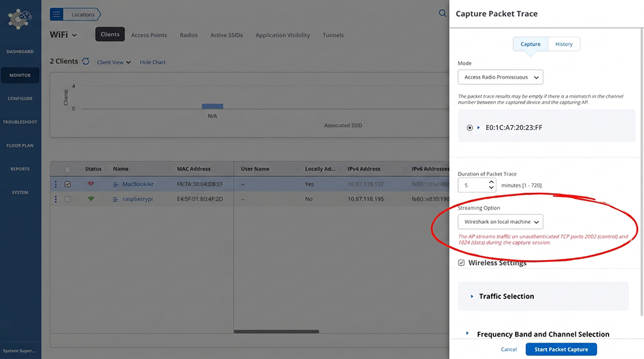
Task: Click the details icon beside raspberrypi name
Action: [x=115, y=199]
